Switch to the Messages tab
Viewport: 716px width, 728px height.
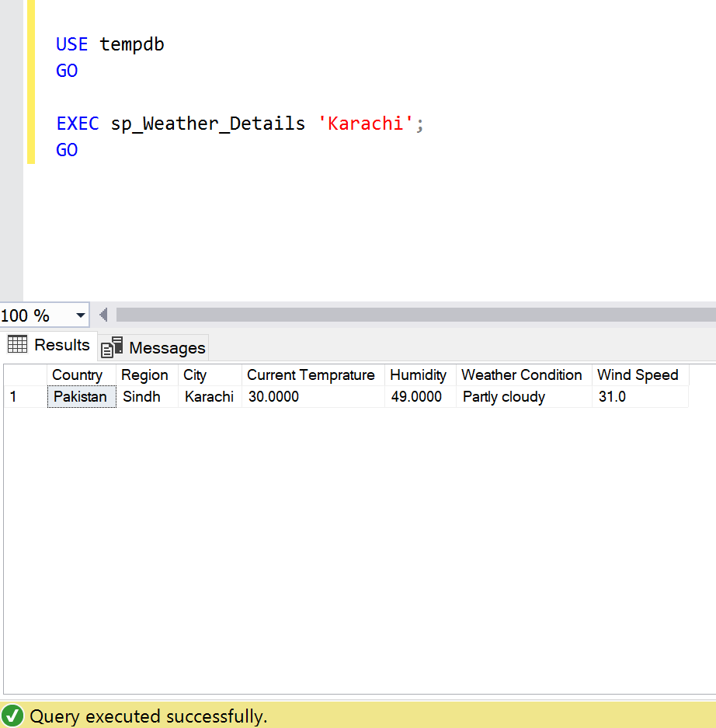(x=154, y=347)
